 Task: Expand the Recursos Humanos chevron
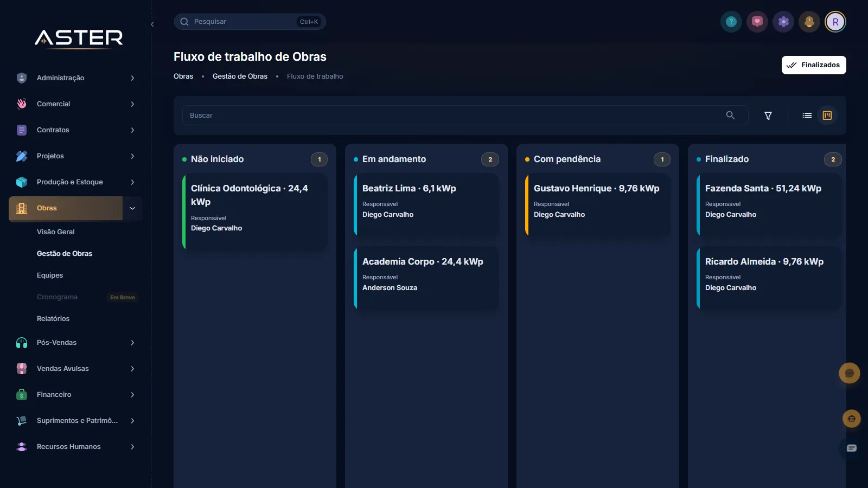point(132,447)
